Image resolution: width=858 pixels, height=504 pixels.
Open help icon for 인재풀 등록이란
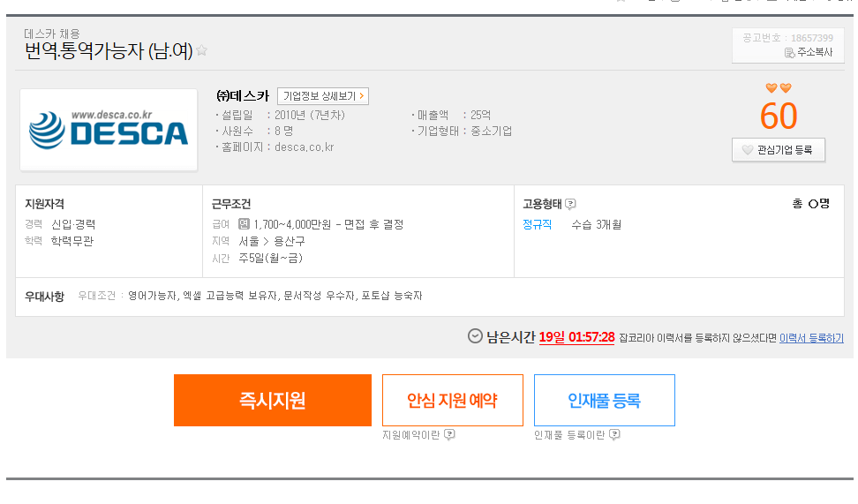(x=614, y=434)
